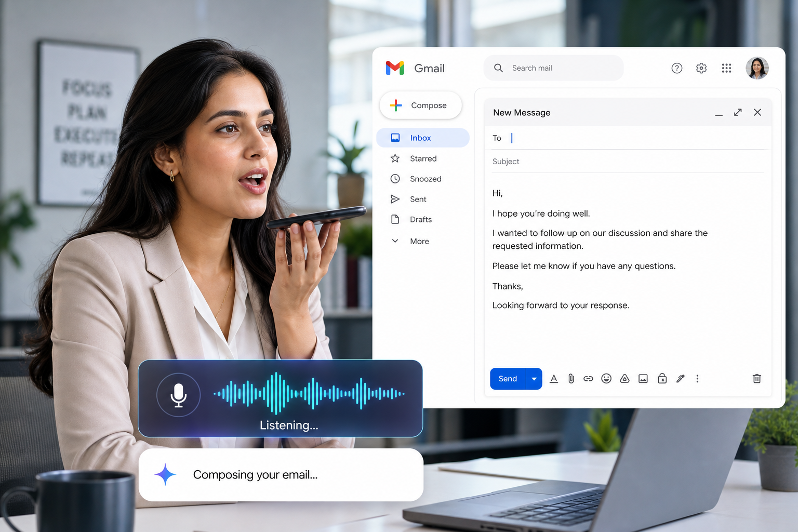Click the microphone button in Listening panel
The width and height of the screenshot is (798, 532).
[x=178, y=395]
